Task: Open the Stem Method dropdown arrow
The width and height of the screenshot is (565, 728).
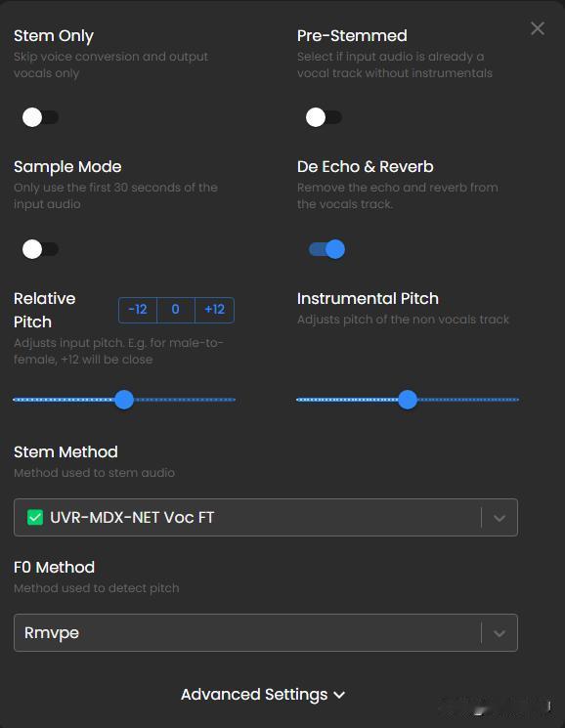Action: click(x=500, y=518)
